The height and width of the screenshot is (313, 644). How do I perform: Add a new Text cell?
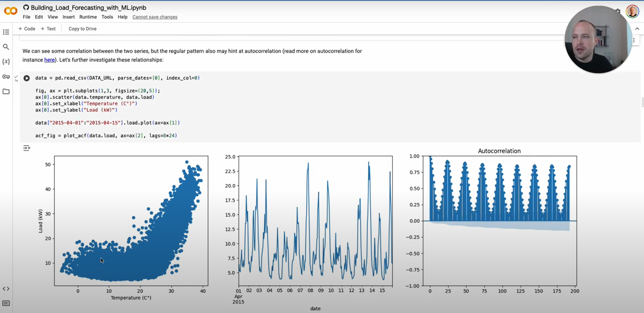point(48,29)
